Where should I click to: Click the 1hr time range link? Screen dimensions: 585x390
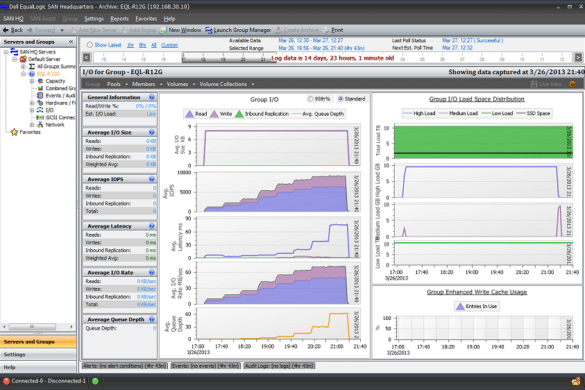point(130,45)
